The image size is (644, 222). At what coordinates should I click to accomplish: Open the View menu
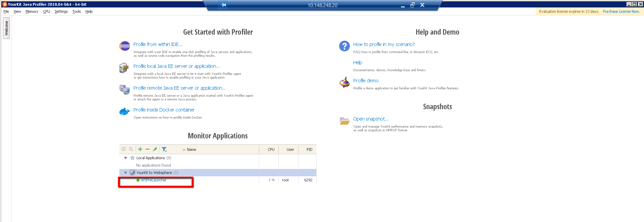(x=17, y=11)
